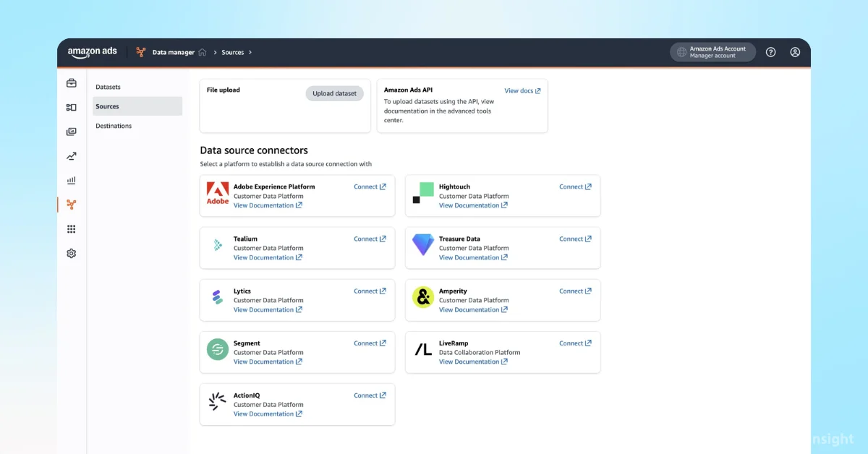Screen dimensions: 868x454
Task: Connect the Hightouch data source
Action: [x=575, y=187]
